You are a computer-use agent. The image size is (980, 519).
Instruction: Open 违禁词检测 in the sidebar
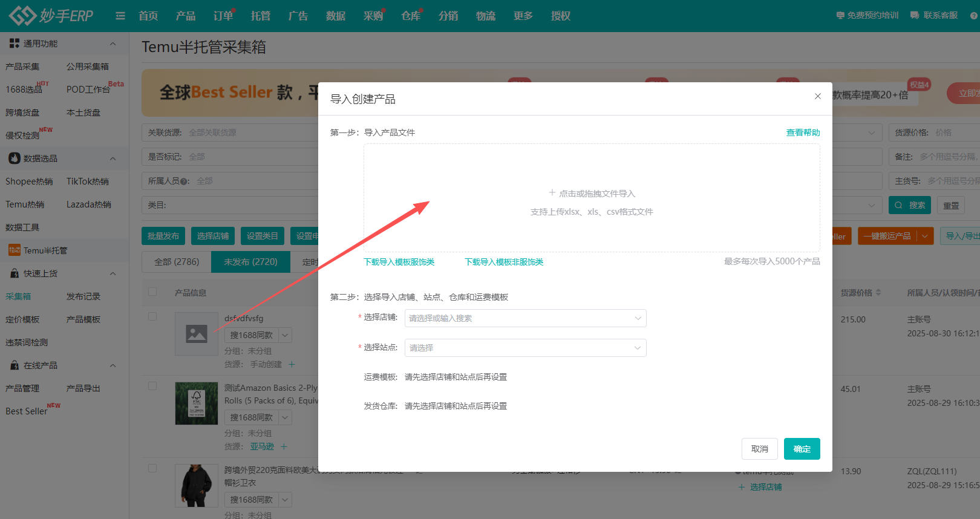click(x=27, y=342)
